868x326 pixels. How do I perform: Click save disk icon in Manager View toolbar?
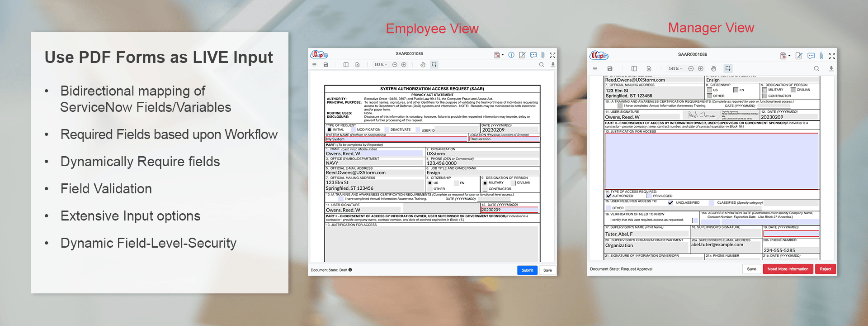610,69
